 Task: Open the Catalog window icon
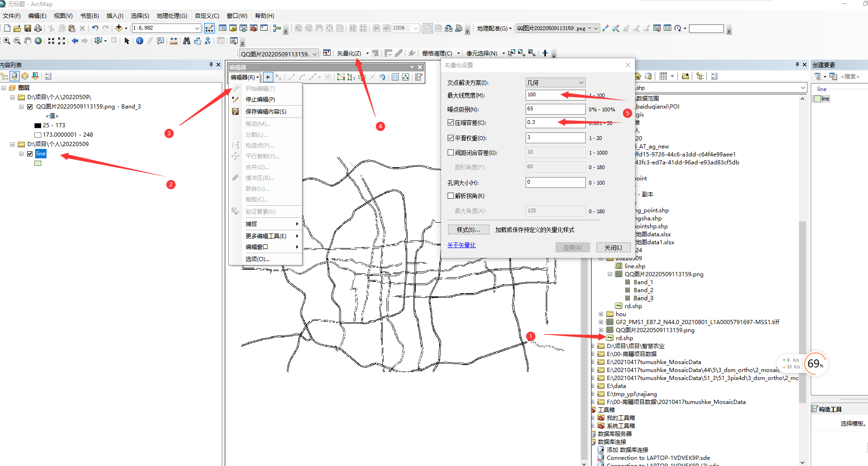(x=233, y=28)
